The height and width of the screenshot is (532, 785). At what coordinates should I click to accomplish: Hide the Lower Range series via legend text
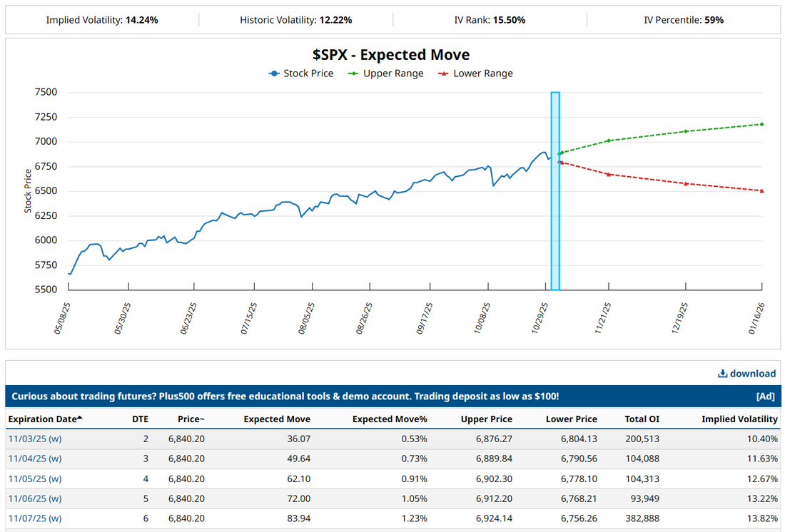[483, 73]
